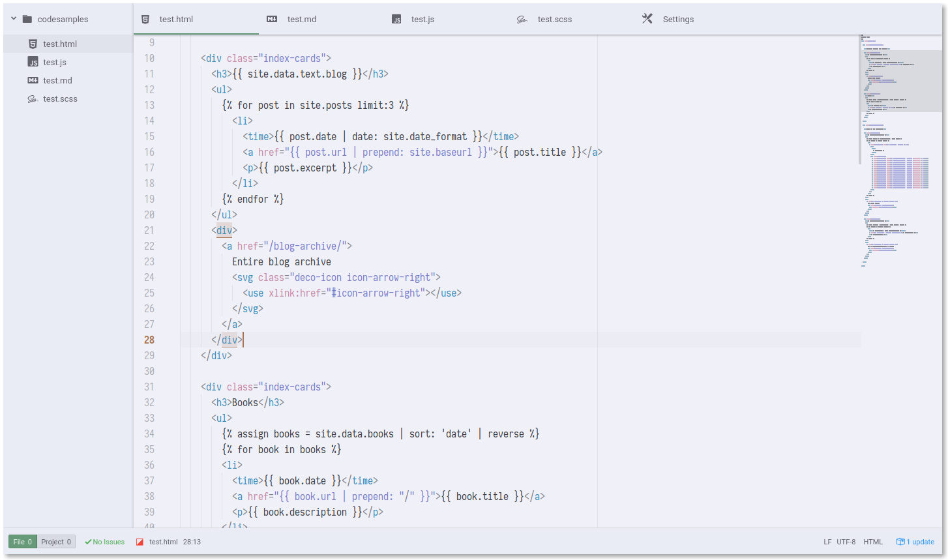The image size is (948, 560).
Task: Click the test.html filename in status bar
Action: coord(164,542)
